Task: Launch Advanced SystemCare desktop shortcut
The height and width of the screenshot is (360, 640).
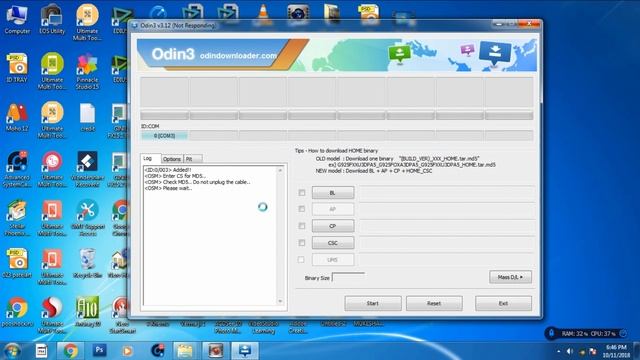Action: (17, 169)
